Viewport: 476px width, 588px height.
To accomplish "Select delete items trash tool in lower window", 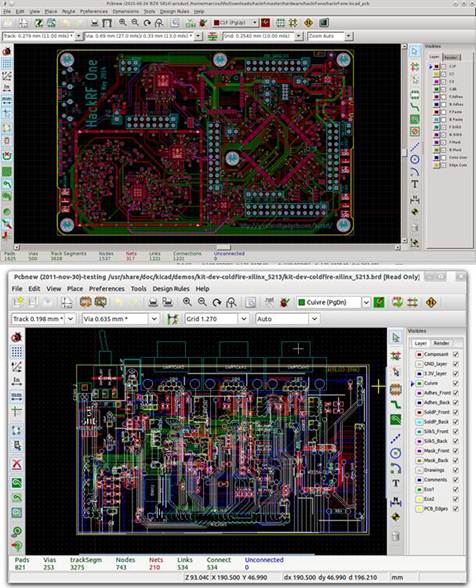I will pyautogui.click(x=396, y=536).
